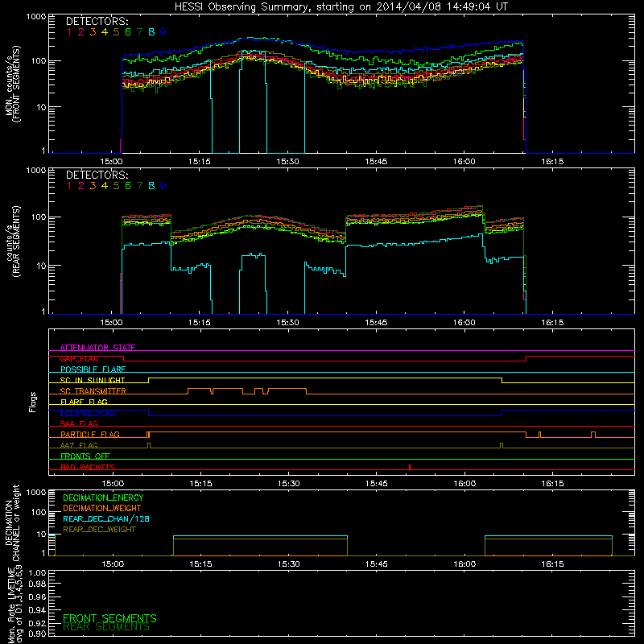This screenshot has height=644, width=644.
Task: Select magenta detector 2 in the front segments legend
Action: tap(81, 32)
